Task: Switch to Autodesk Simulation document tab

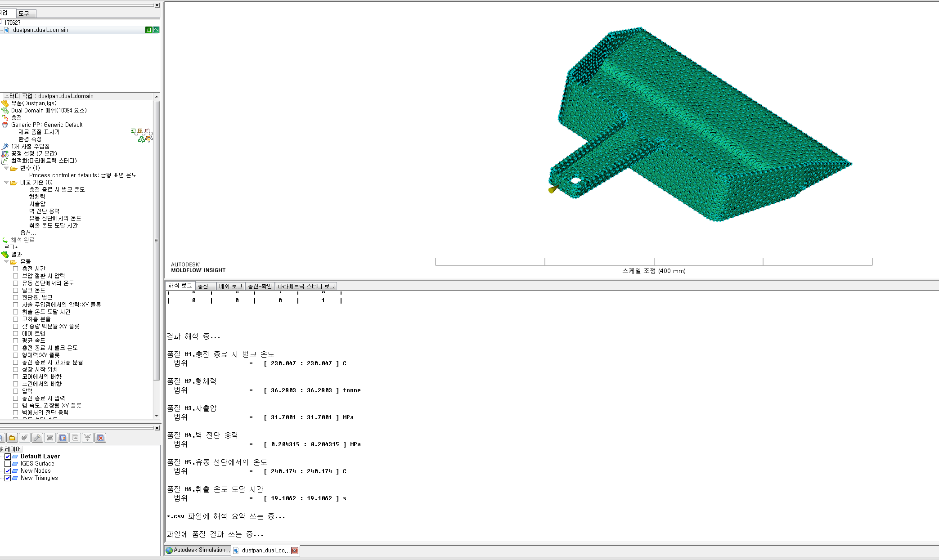Action: (198, 550)
